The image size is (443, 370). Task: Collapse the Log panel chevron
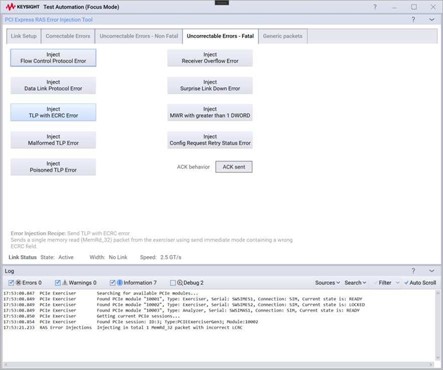[x=432, y=271]
